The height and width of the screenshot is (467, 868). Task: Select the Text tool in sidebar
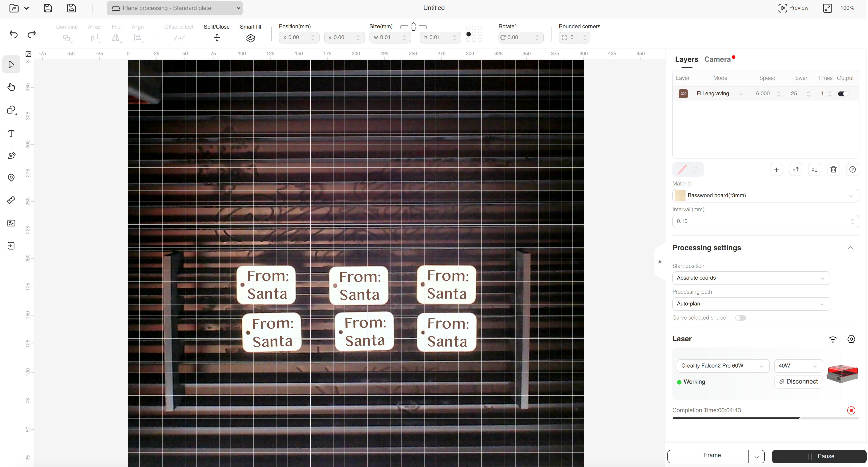click(x=11, y=133)
